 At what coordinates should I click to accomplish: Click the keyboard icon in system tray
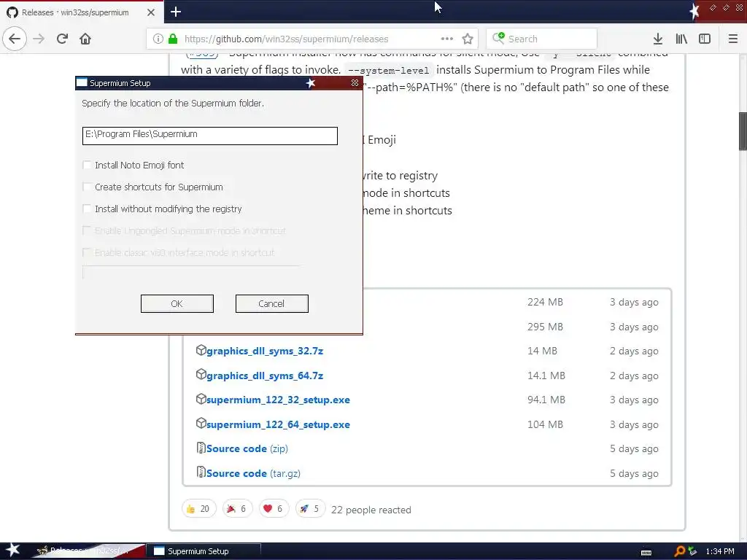click(646, 553)
